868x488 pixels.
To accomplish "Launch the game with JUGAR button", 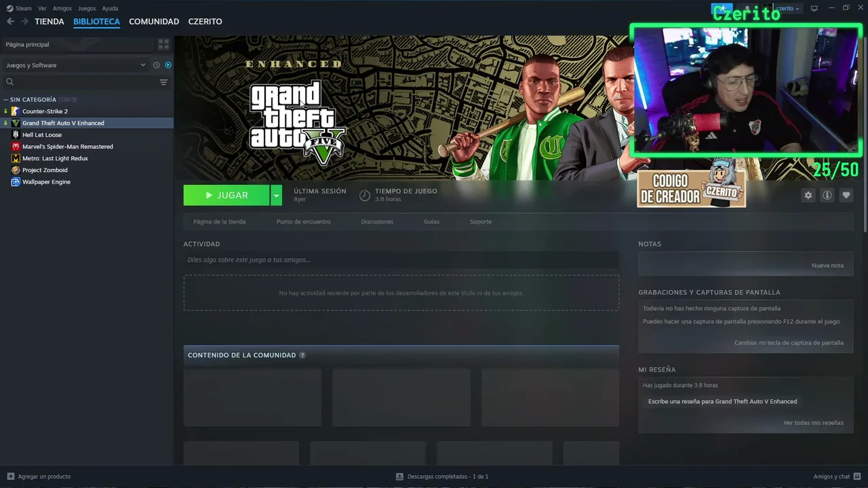I will (226, 195).
